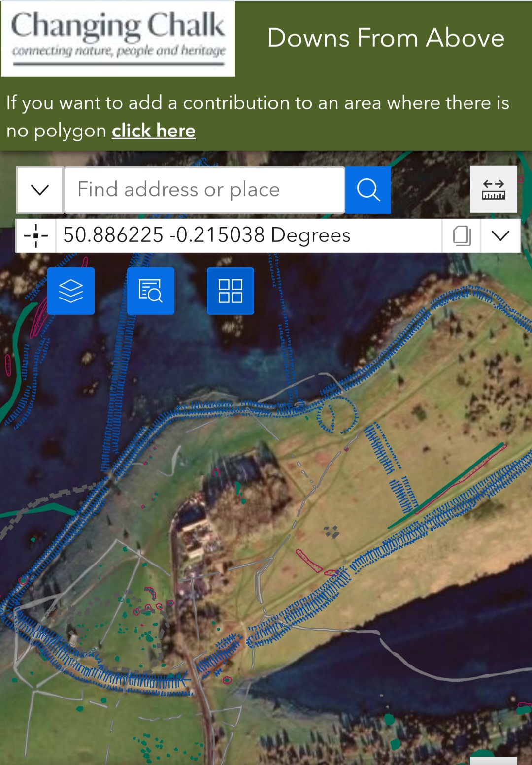The width and height of the screenshot is (532, 765).
Task: Follow the "click here" contribution link
Action: coord(154,131)
